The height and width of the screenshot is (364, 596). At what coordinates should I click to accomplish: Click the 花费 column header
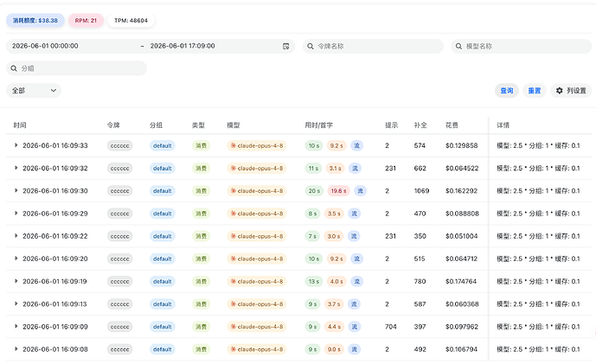452,125
